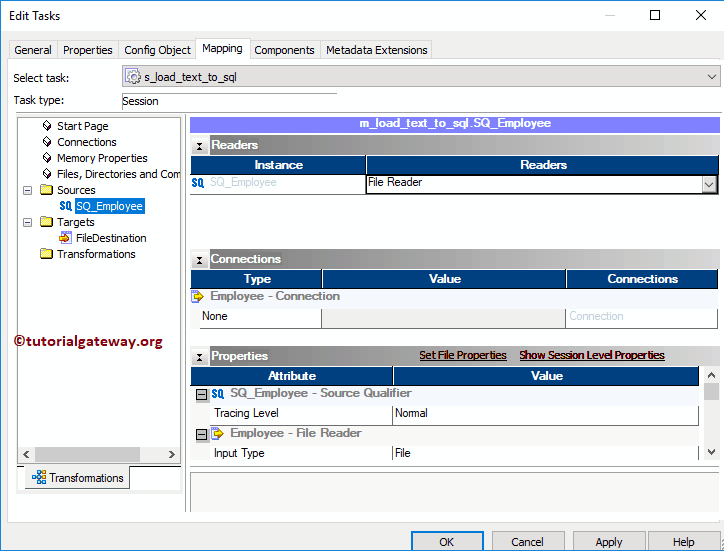724x551 pixels.
Task: Open the Select task dropdown
Action: (712, 77)
